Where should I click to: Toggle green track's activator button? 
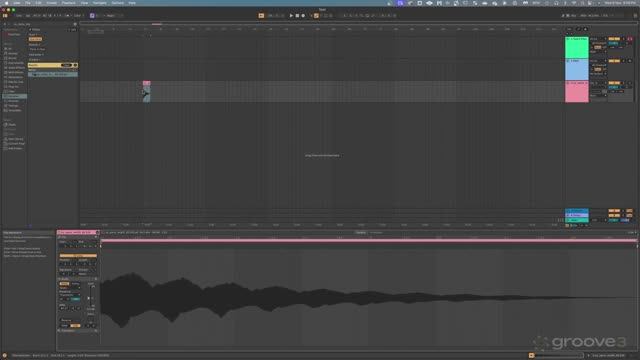click(x=614, y=39)
